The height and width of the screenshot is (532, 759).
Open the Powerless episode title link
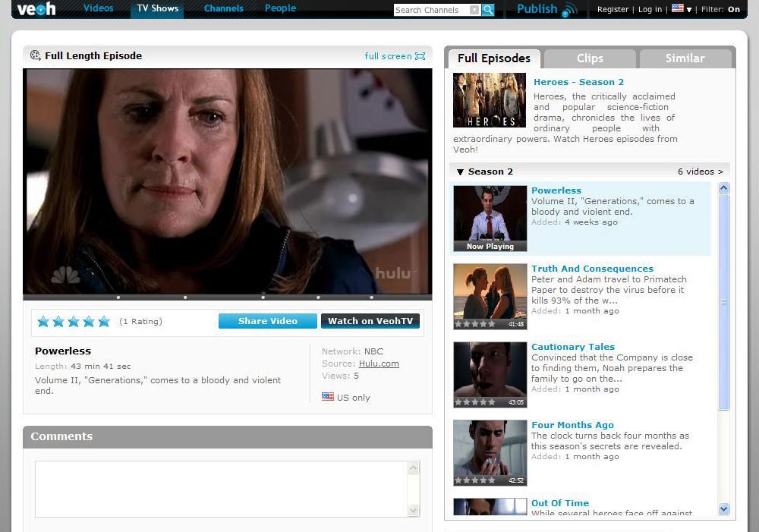pos(556,190)
